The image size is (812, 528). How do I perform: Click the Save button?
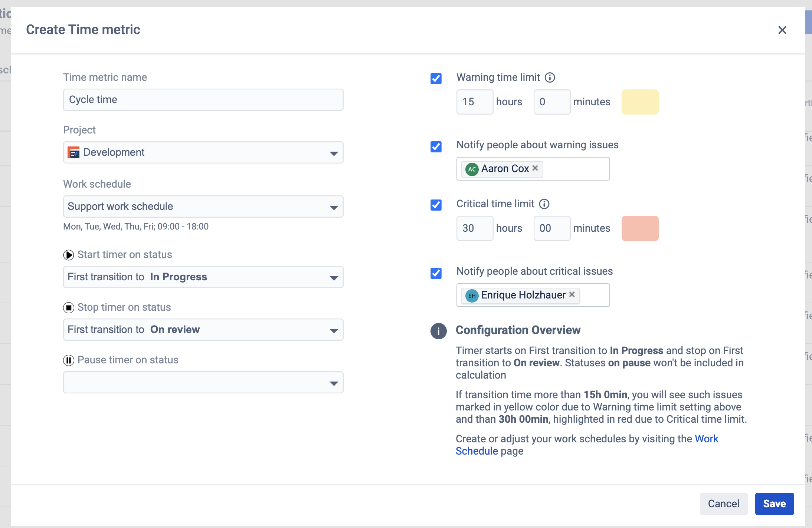click(x=774, y=504)
